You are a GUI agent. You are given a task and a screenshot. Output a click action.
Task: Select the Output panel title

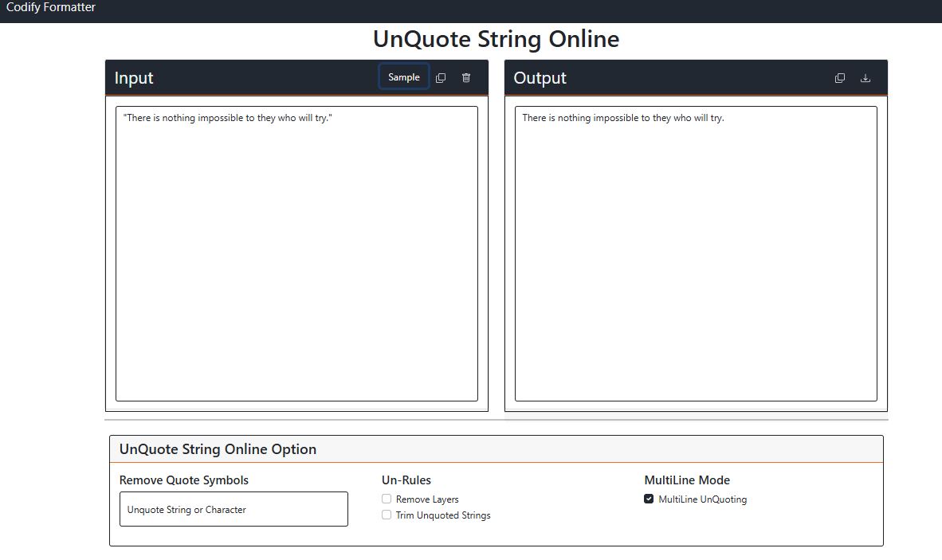click(x=540, y=78)
